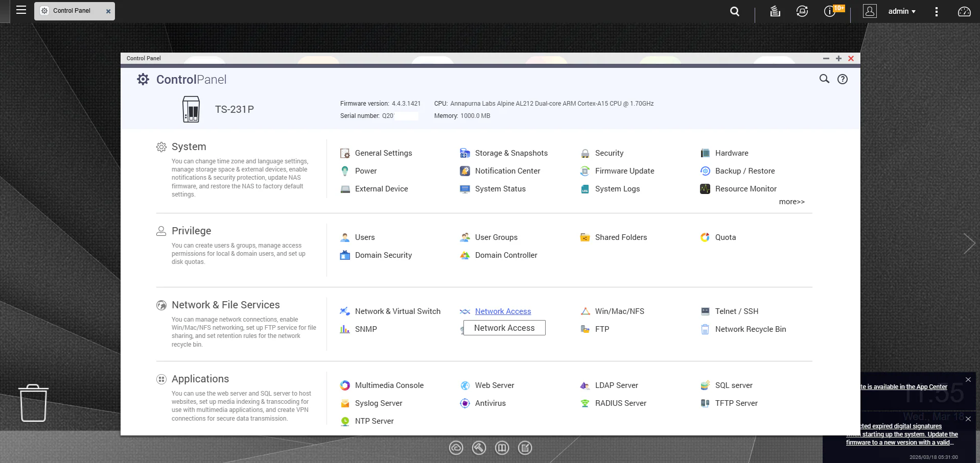Open Power settings icon
980x463 pixels.
pos(345,171)
